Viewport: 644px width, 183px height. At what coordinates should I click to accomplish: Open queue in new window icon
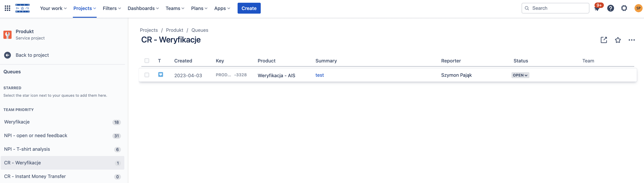click(x=604, y=40)
